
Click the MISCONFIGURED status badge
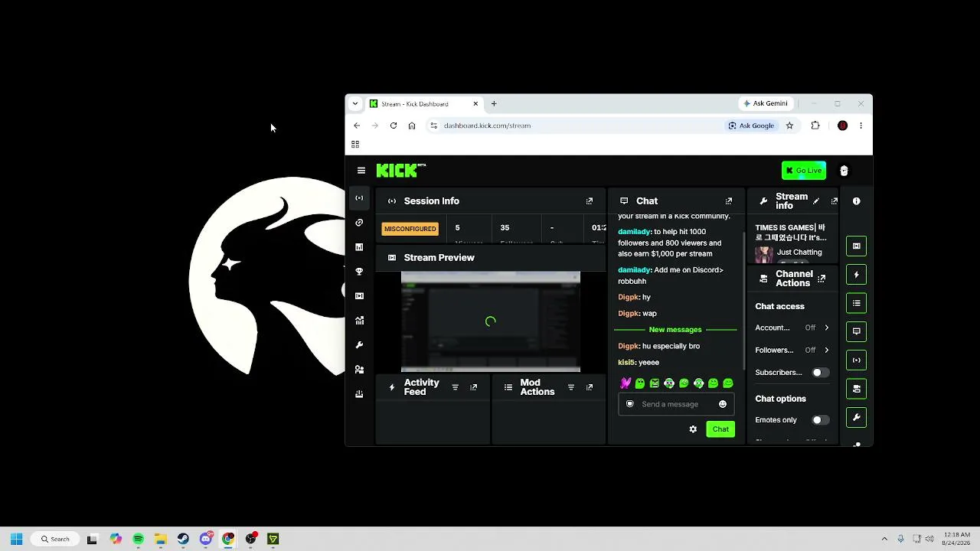point(410,229)
